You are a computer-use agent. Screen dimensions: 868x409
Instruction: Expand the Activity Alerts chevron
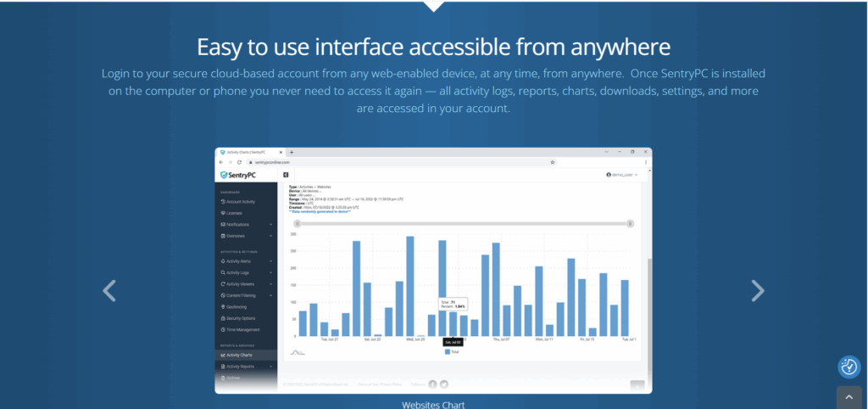270,261
